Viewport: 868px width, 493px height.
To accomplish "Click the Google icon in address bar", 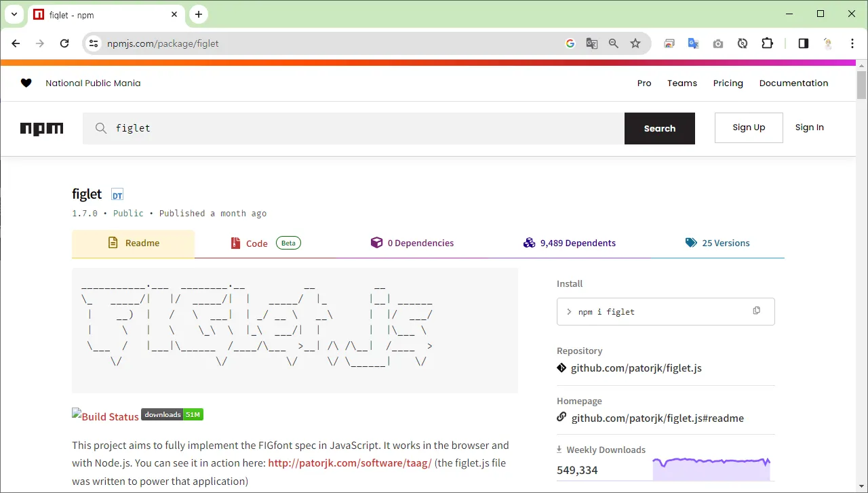I will (570, 43).
